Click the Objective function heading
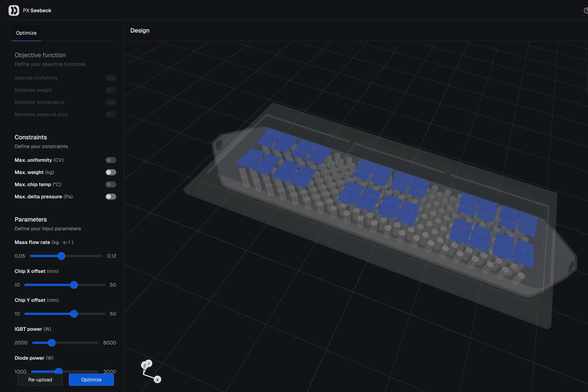 pyautogui.click(x=40, y=55)
